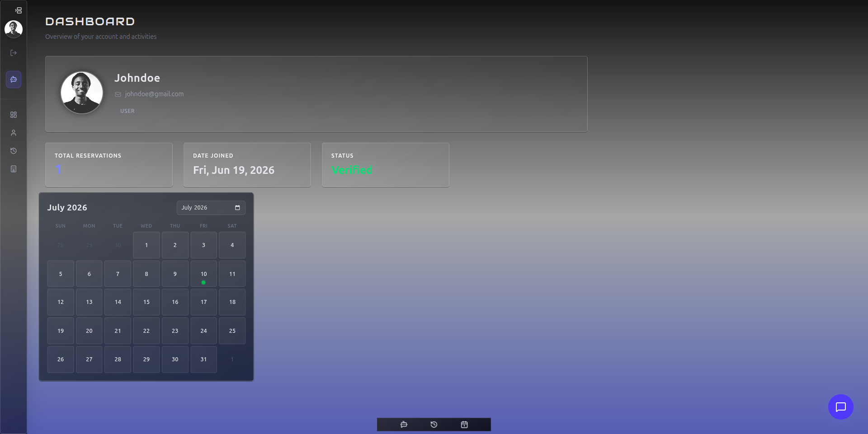The image size is (868, 434).
Task: Click day 21 on the calendar
Action: (x=118, y=331)
